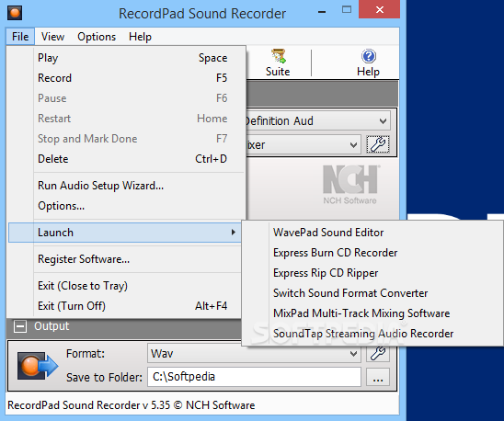
Task: Open the sound device dropdown
Action: coord(383,121)
